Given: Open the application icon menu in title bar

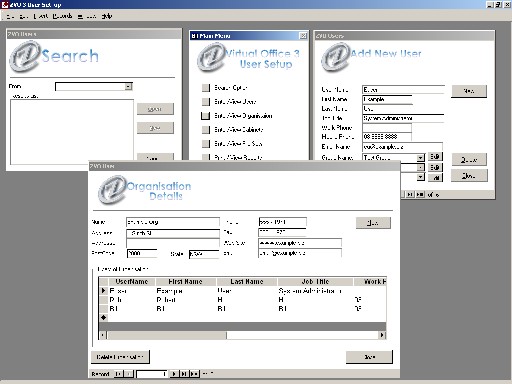Looking at the screenshot, I should 5,5.
